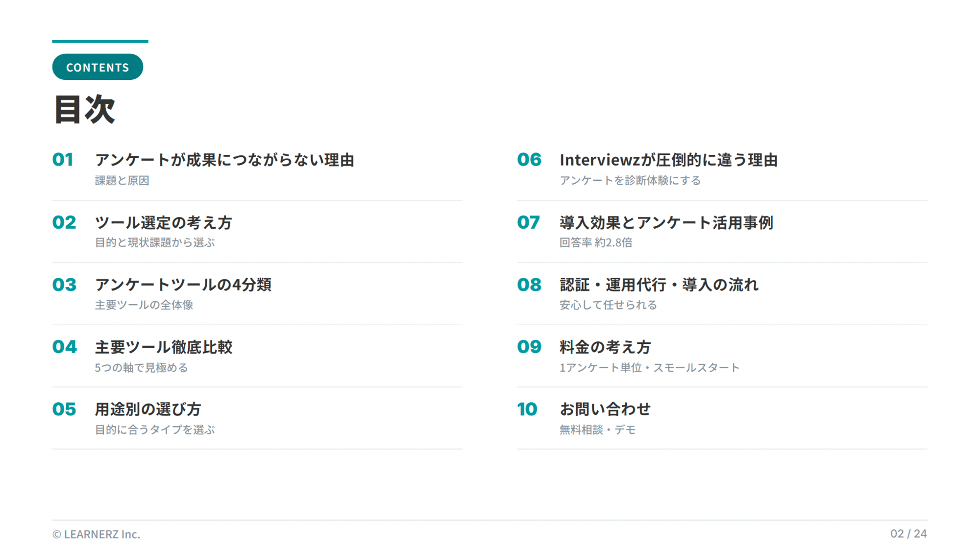Click subtitle アンケートを診断体験にする
Image resolution: width=980 pixels, height=551 pixels.
click(630, 181)
